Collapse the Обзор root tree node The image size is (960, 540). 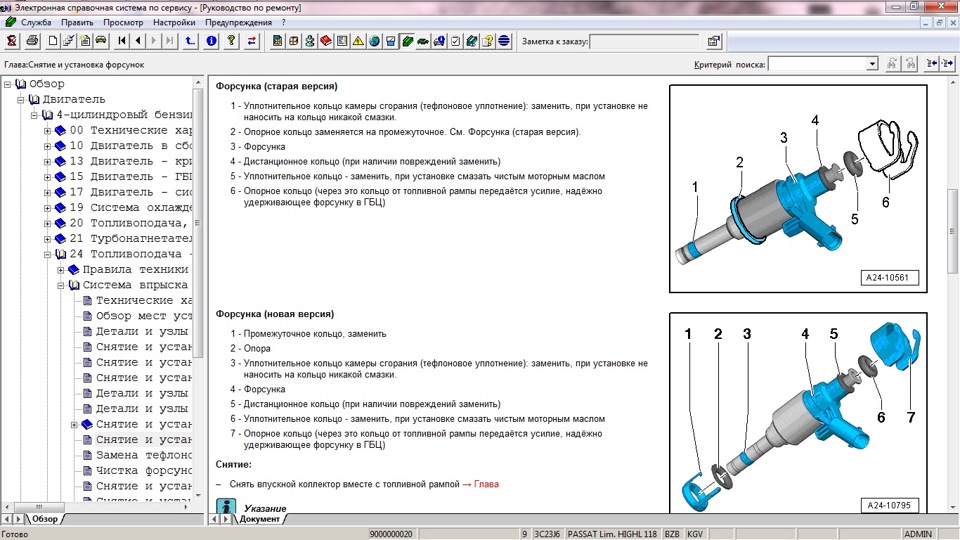(7, 84)
